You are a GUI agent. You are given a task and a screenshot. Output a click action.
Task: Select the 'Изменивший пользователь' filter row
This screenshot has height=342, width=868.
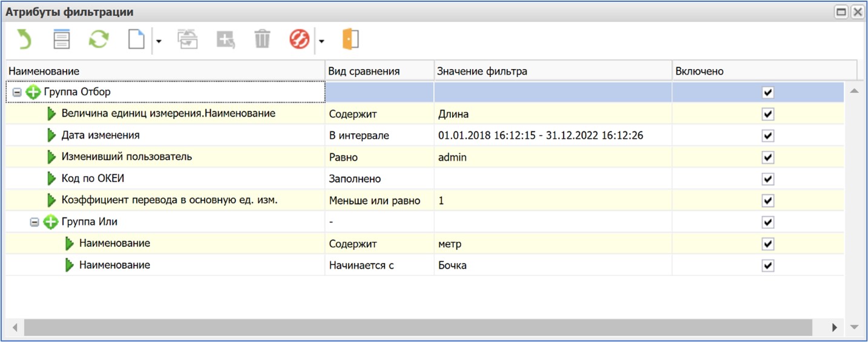127,157
